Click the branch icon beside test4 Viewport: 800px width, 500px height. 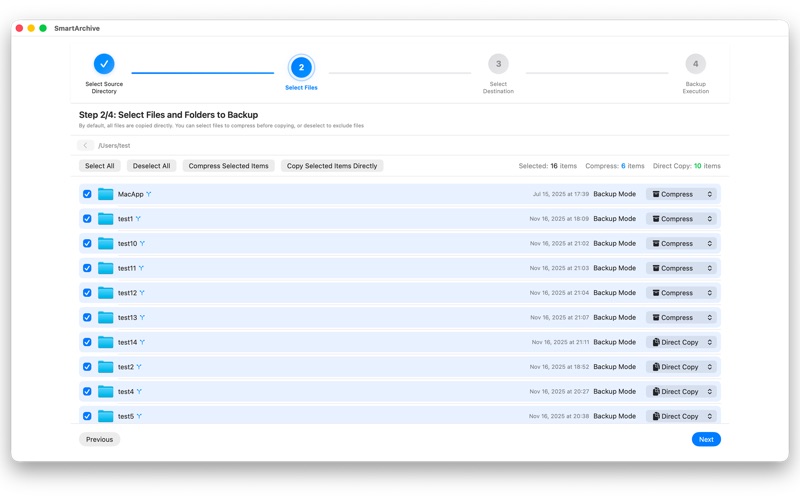[x=139, y=392]
